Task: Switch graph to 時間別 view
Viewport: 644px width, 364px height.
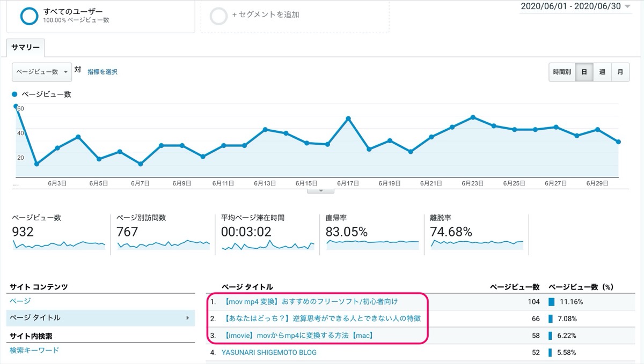Action: [562, 72]
